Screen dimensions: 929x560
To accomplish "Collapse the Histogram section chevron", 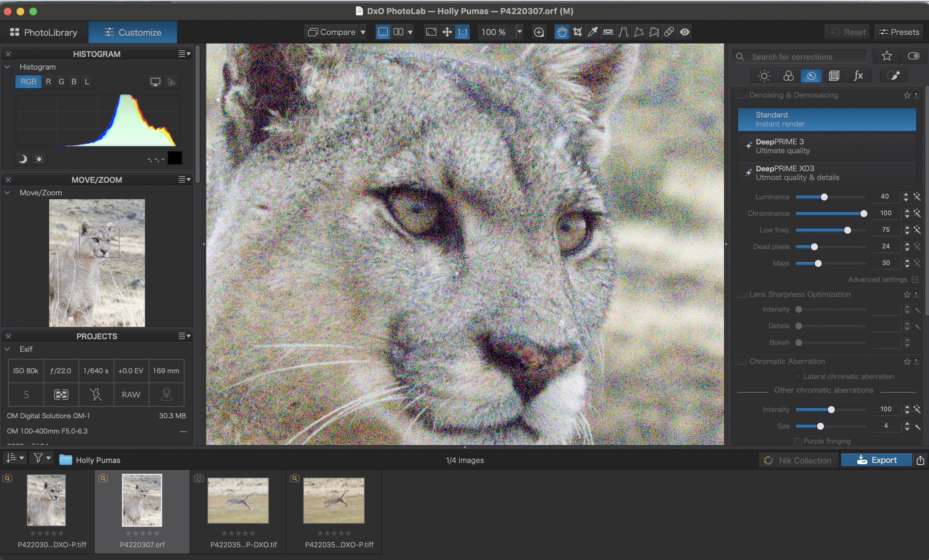I will point(7,67).
